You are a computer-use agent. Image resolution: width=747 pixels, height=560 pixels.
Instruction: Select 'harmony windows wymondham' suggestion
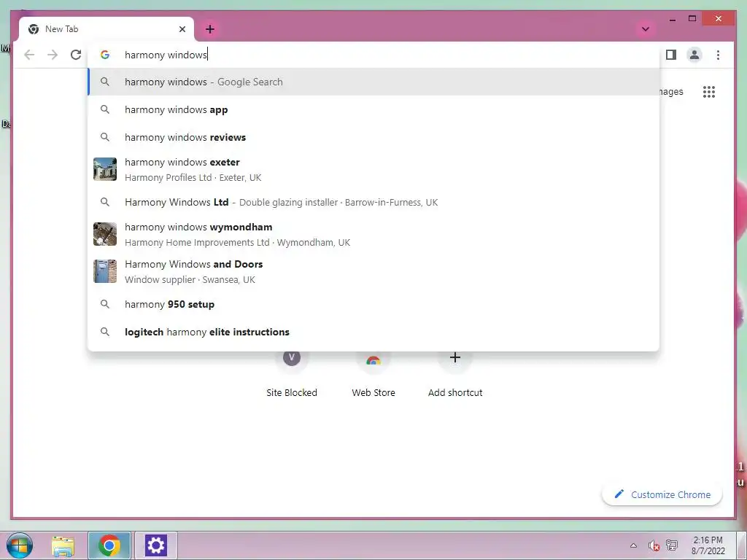[373, 234]
